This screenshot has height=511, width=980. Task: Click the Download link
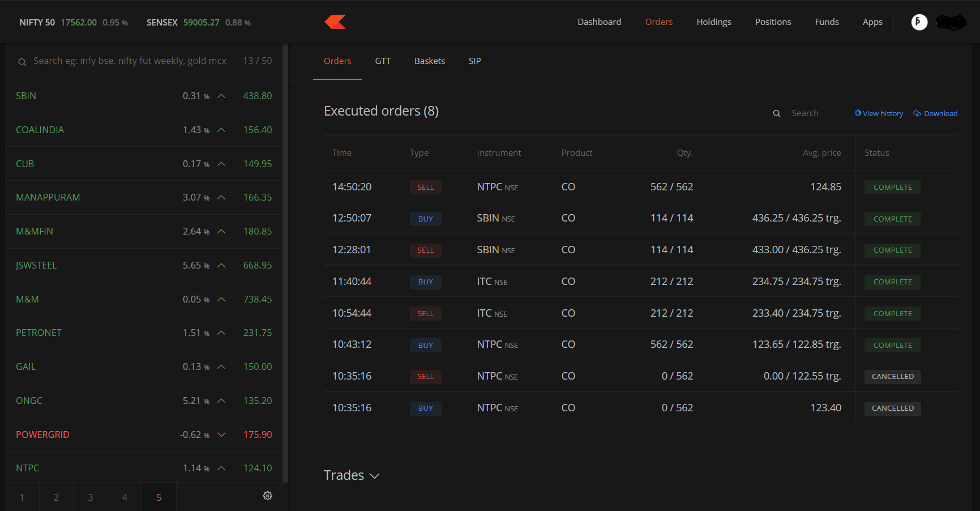pyautogui.click(x=935, y=113)
